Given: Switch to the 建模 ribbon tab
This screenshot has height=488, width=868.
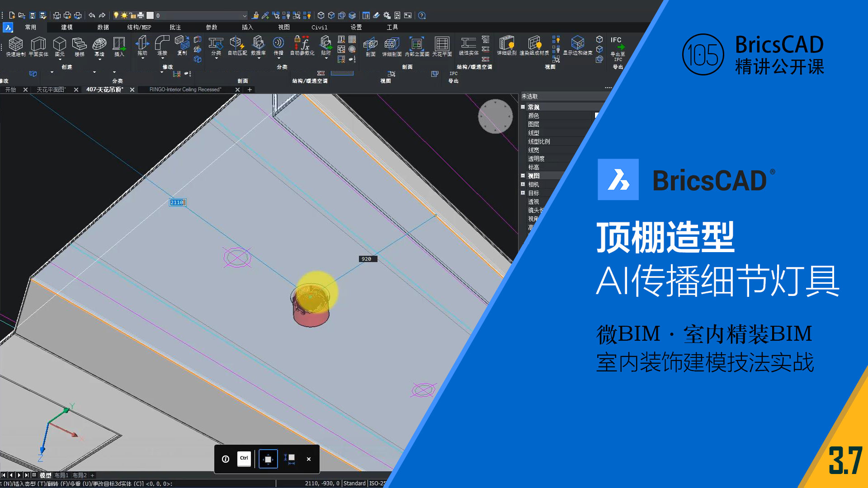Looking at the screenshot, I should [67, 27].
